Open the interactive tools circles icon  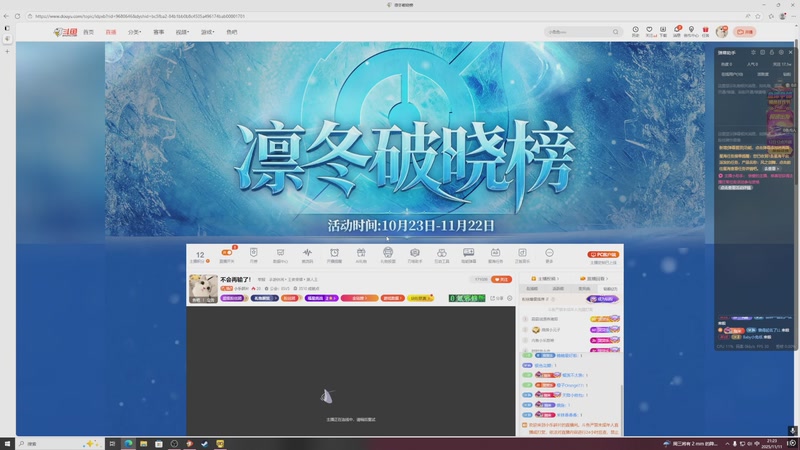coord(442,253)
